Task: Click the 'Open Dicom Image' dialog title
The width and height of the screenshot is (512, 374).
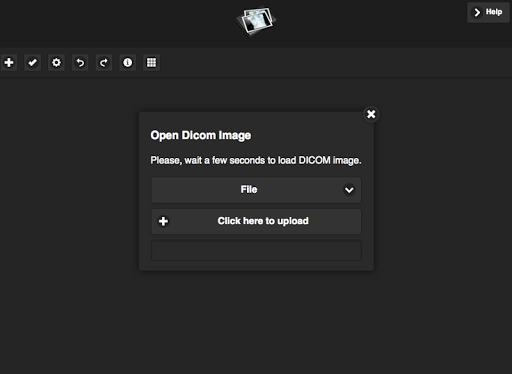Action: click(201, 135)
